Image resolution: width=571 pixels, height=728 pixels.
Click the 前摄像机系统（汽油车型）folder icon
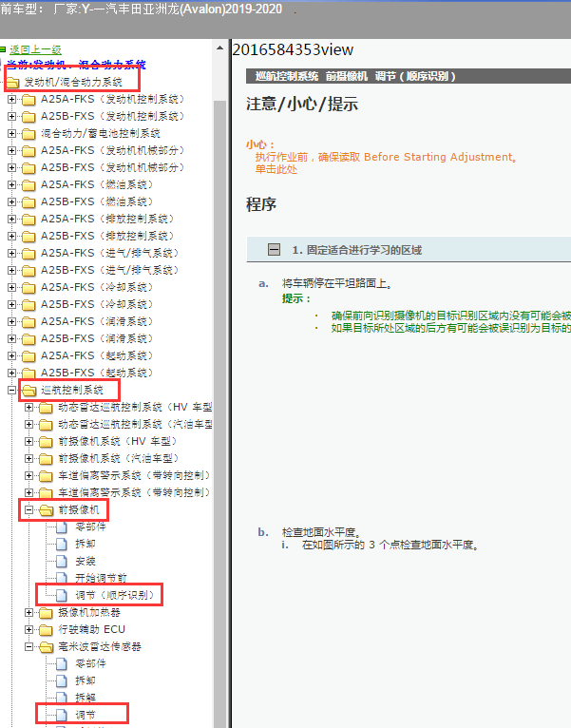46,459
